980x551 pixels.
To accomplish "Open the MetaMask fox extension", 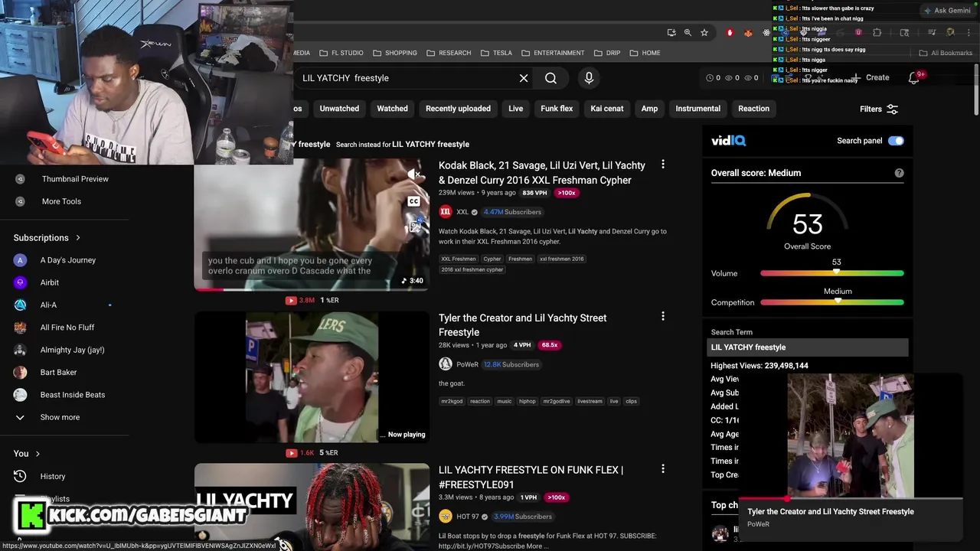I will point(748,33).
